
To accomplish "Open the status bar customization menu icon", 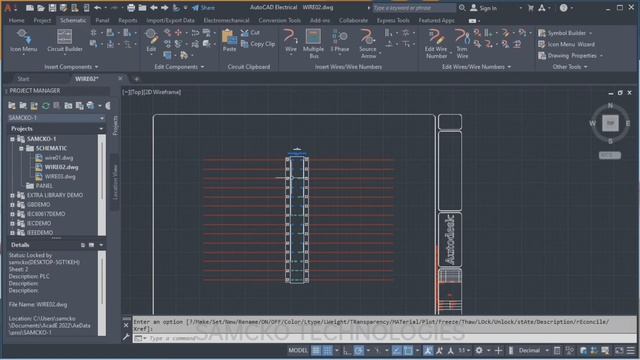I will tap(631, 350).
